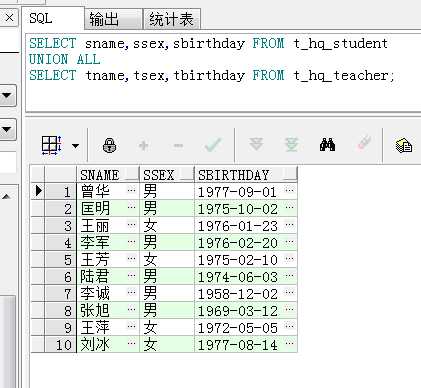The width and height of the screenshot is (421, 388).
Task: Click the SSEX cell in row 3
Action: pyautogui.click(x=167, y=225)
